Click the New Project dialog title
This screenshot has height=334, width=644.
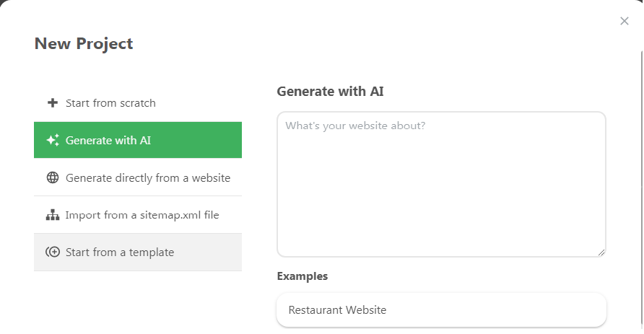pos(84,43)
